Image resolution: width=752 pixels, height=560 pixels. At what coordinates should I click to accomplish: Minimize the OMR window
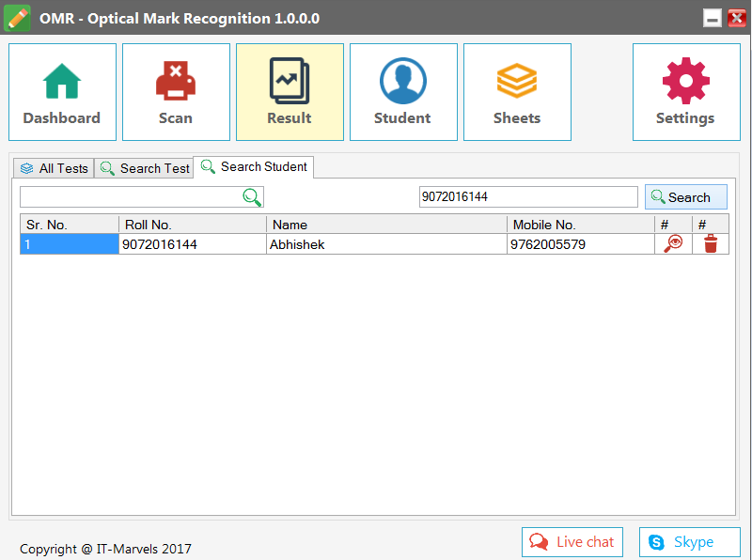click(x=713, y=18)
